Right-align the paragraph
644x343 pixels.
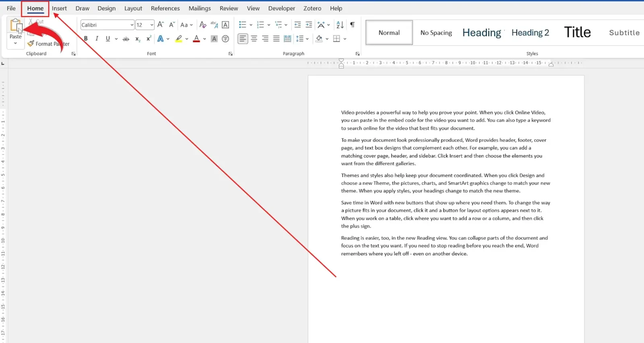265,39
